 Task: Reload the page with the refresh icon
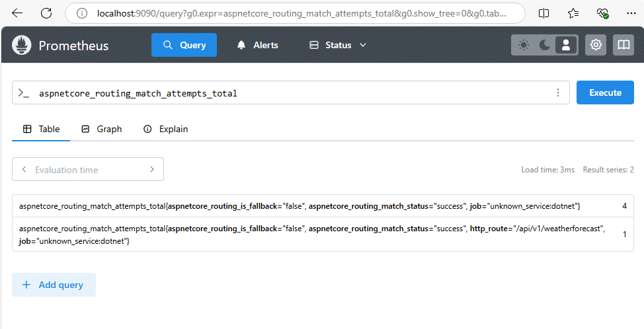tap(46, 13)
